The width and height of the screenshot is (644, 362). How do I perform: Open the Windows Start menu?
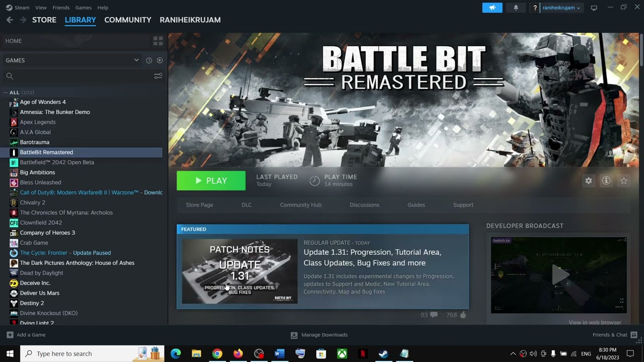tap(10, 353)
